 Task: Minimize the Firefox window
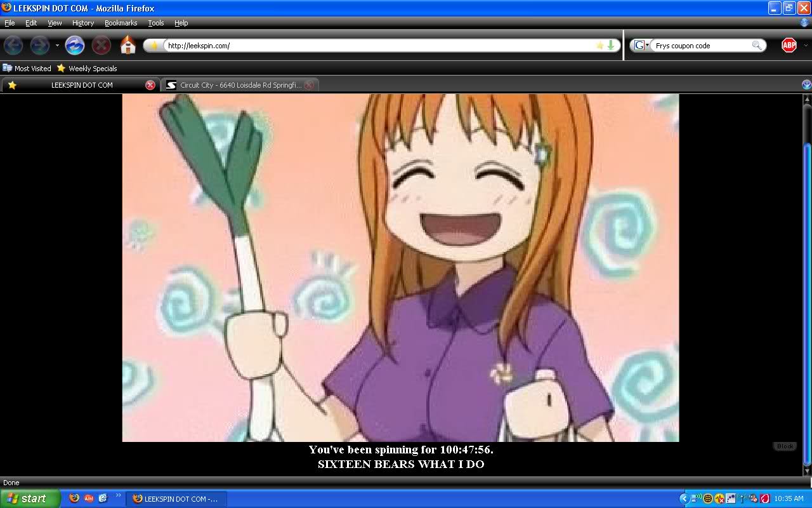point(775,8)
